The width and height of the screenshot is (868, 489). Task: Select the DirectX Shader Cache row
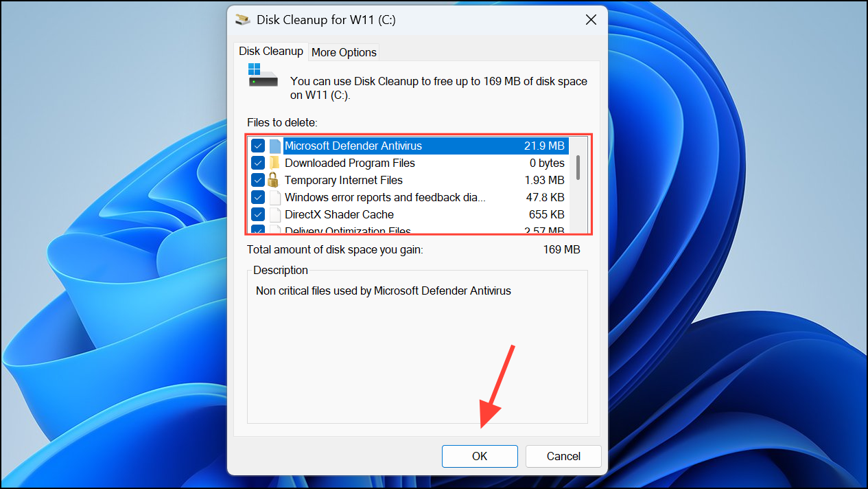(x=409, y=214)
